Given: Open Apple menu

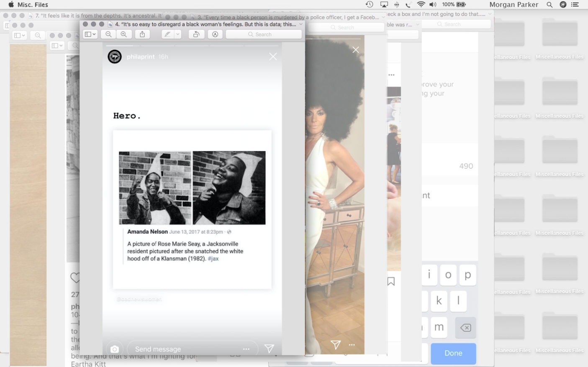Looking at the screenshot, I should pos(11,5).
